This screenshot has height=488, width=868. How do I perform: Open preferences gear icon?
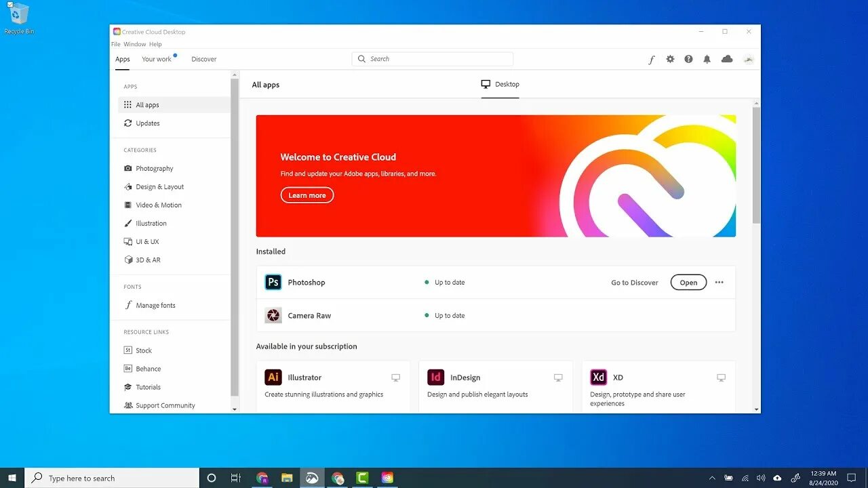pyautogui.click(x=670, y=59)
